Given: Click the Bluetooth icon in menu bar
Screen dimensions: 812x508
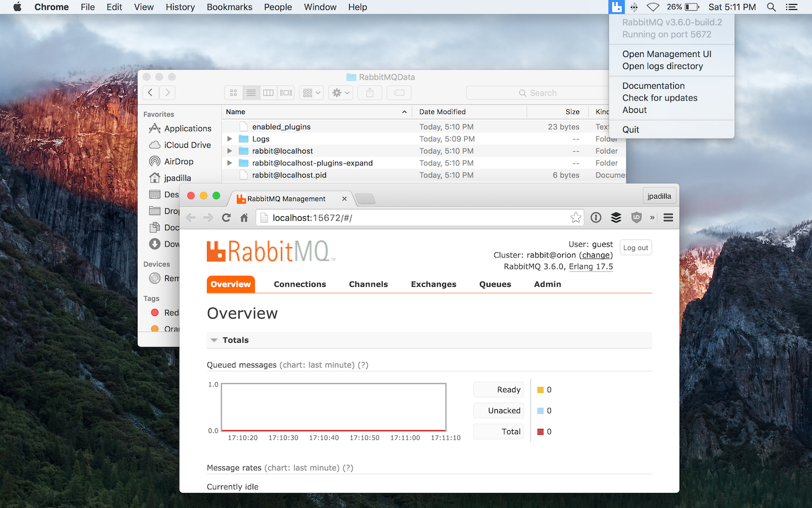Looking at the screenshot, I should click(x=634, y=7).
